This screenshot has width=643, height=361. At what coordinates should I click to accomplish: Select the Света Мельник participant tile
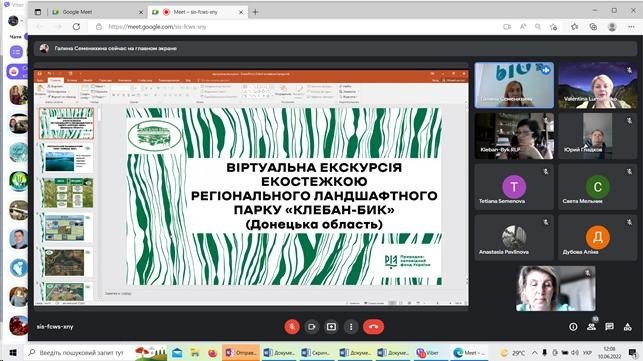(x=597, y=187)
